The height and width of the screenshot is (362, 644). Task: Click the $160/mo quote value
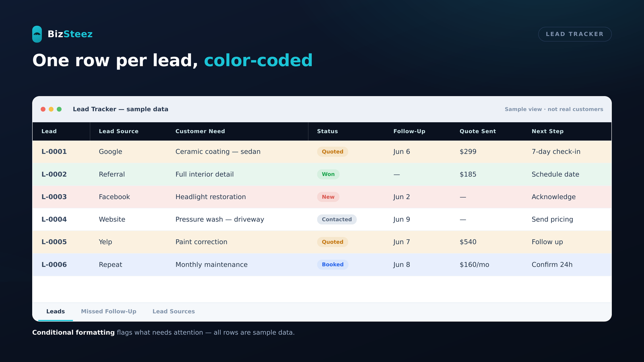[x=475, y=264]
